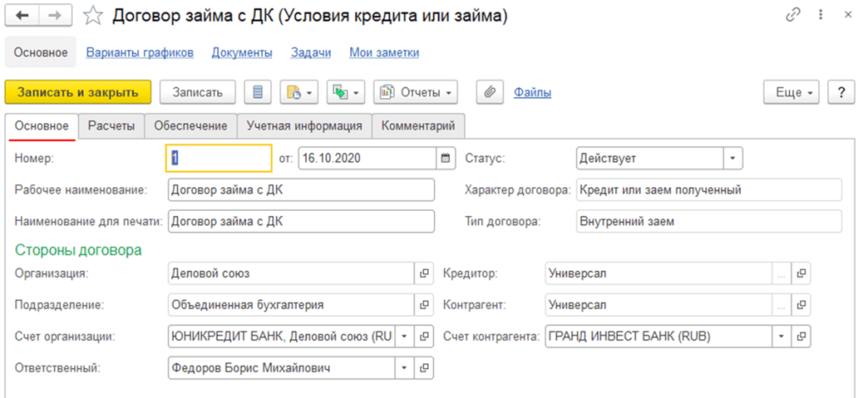Click the paperclip attach files icon

(489, 92)
